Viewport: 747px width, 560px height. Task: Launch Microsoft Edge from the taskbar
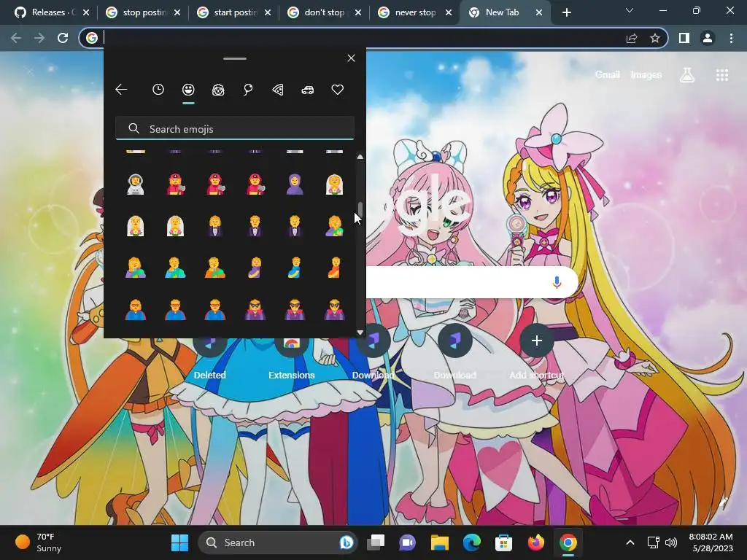pyautogui.click(x=472, y=542)
